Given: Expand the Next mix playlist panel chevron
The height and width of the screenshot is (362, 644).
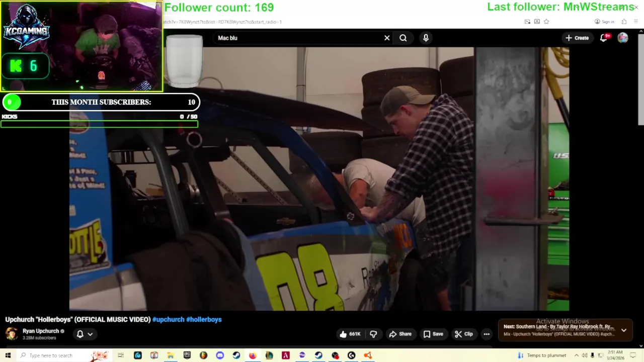Looking at the screenshot, I should coord(624,330).
